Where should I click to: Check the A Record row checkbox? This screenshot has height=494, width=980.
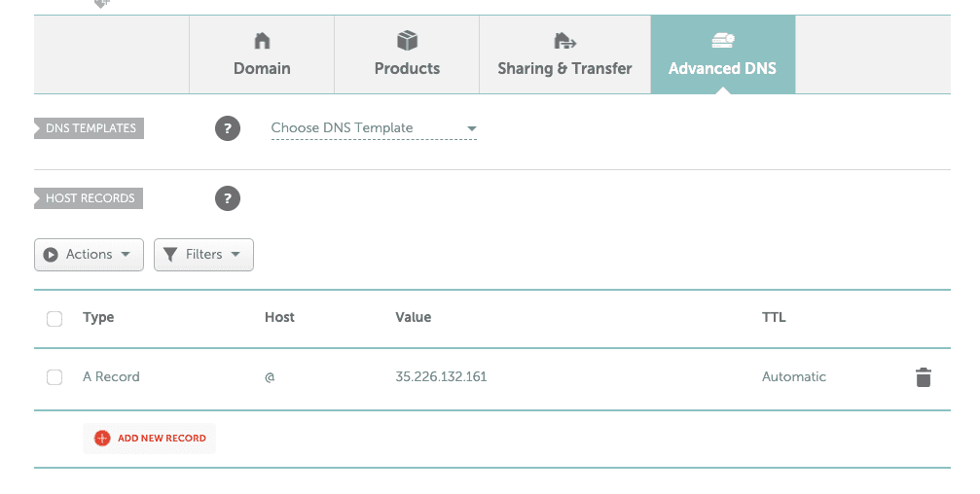(54, 377)
